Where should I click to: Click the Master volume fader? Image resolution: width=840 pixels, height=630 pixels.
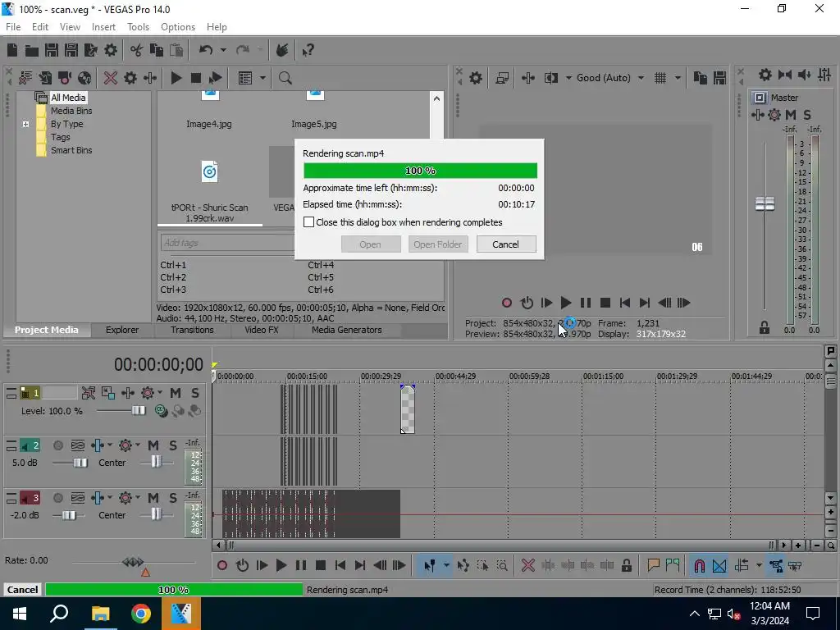(765, 203)
